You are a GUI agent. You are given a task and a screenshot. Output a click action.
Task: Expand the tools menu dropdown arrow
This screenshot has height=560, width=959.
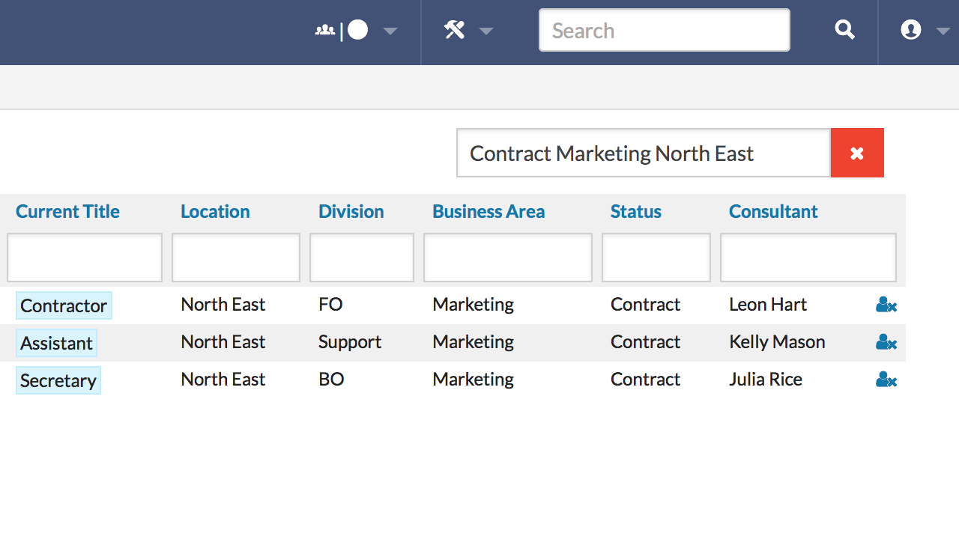486,31
